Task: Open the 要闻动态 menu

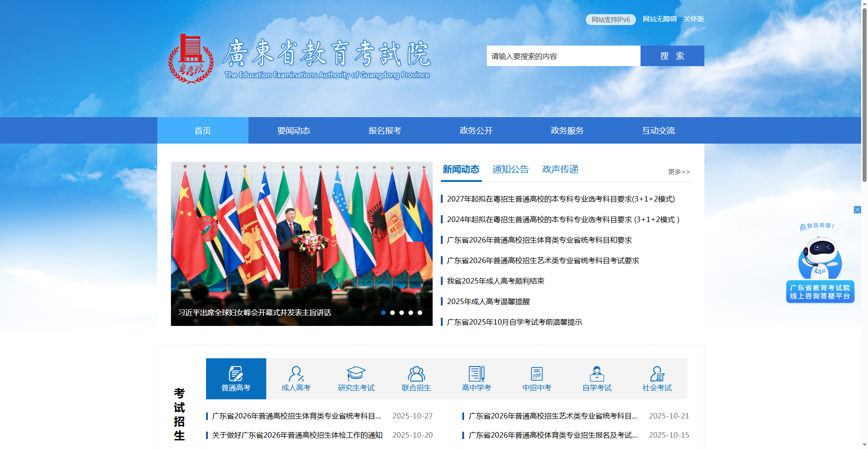Action: tap(293, 130)
